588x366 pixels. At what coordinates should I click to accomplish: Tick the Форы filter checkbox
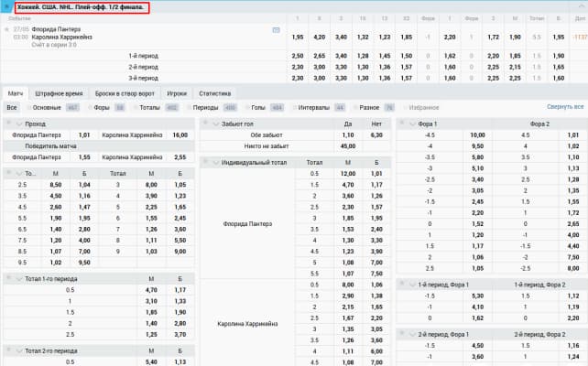coord(90,108)
